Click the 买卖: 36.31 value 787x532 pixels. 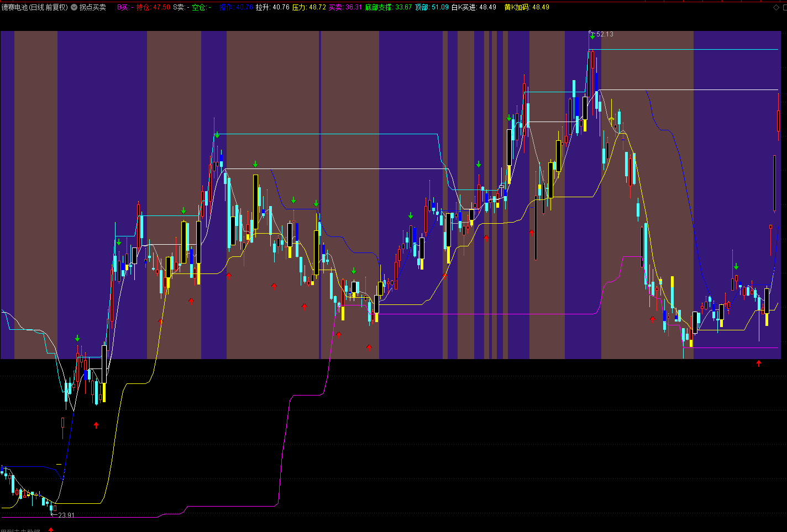pyautogui.click(x=345, y=7)
